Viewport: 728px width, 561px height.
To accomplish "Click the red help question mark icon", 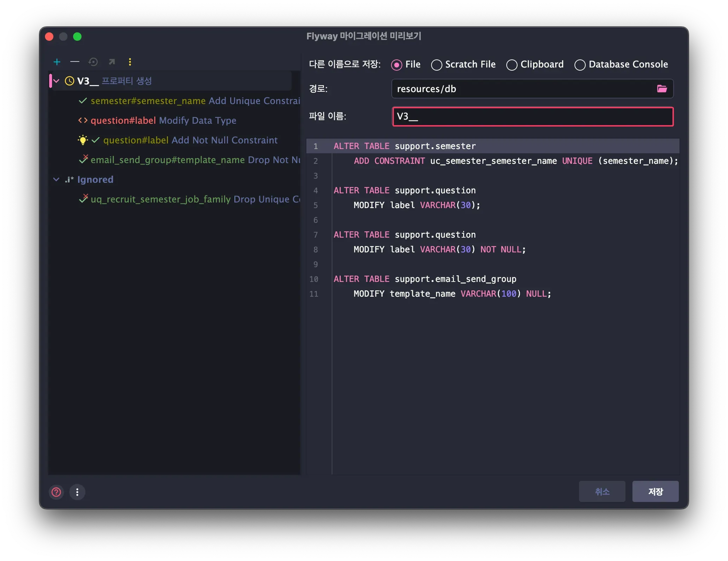I will 56,492.
